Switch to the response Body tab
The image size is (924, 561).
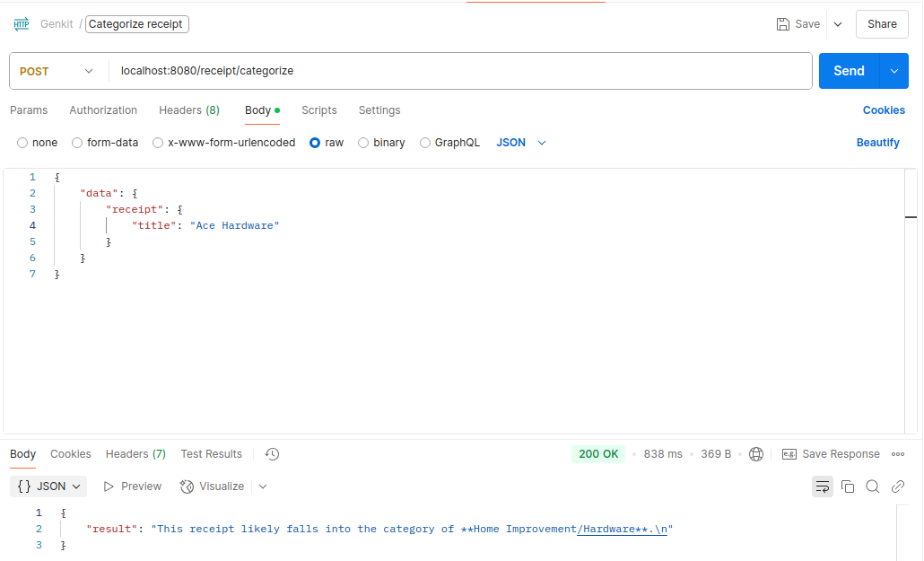pyautogui.click(x=23, y=454)
